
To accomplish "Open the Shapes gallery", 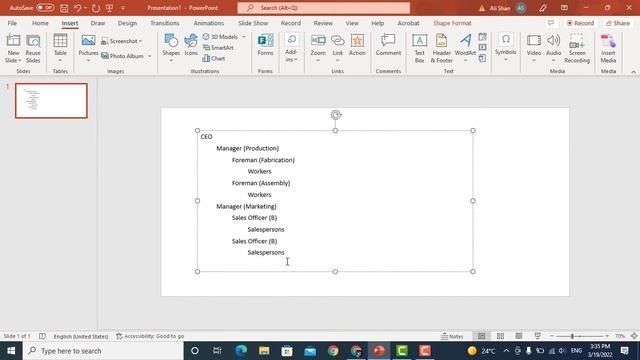I will (x=171, y=49).
